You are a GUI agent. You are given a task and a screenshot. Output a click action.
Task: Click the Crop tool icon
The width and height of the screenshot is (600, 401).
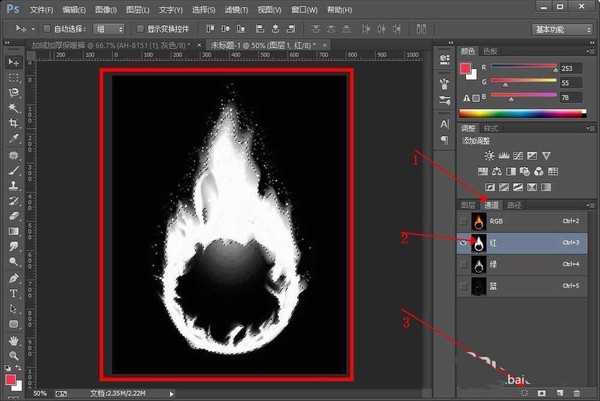click(x=14, y=123)
